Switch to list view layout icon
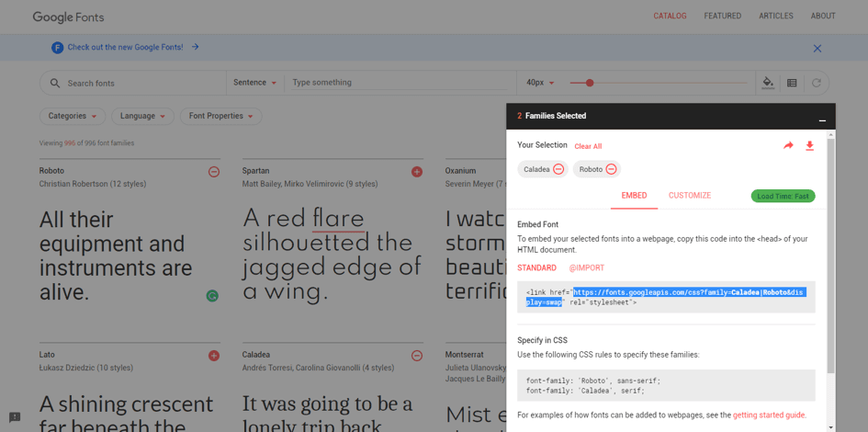The image size is (868, 432). click(x=792, y=83)
